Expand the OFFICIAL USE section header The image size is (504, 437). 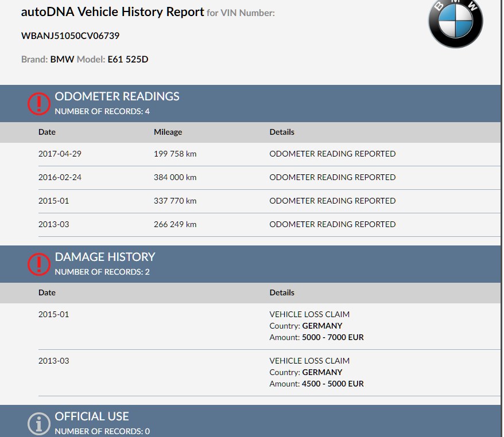pos(92,416)
